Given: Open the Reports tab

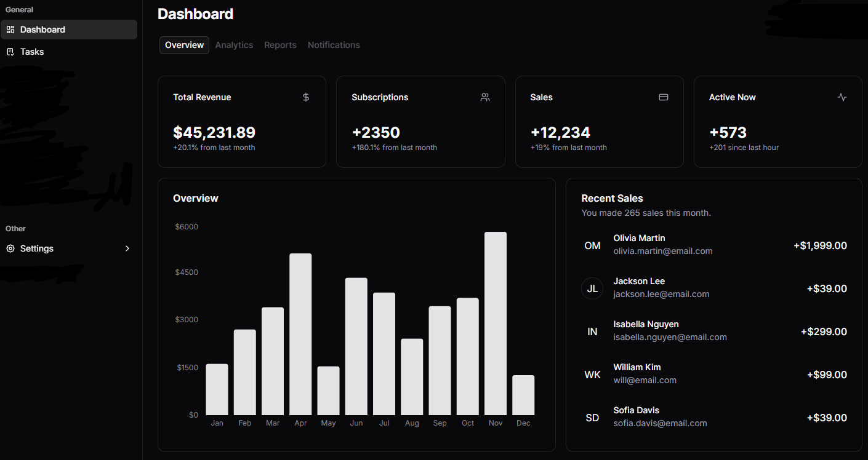Looking at the screenshot, I should (x=280, y=45).
